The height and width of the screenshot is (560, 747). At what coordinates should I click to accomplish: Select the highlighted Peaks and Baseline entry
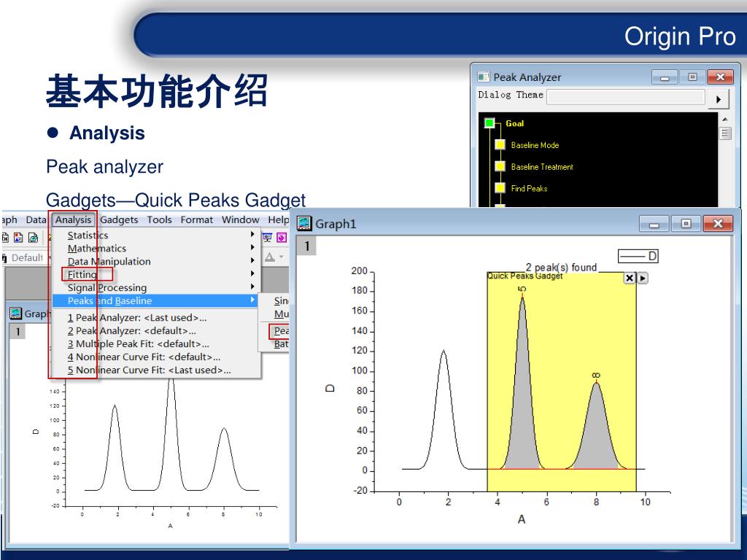(156, 300)
